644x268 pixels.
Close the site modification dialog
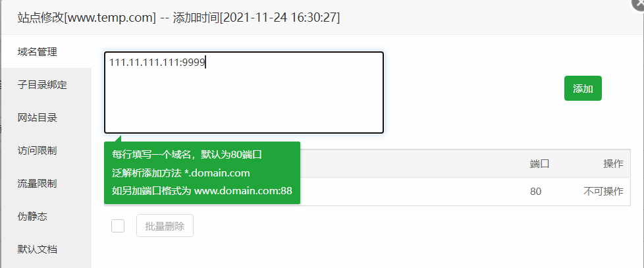pyautogui.click(x=639, y=2)
